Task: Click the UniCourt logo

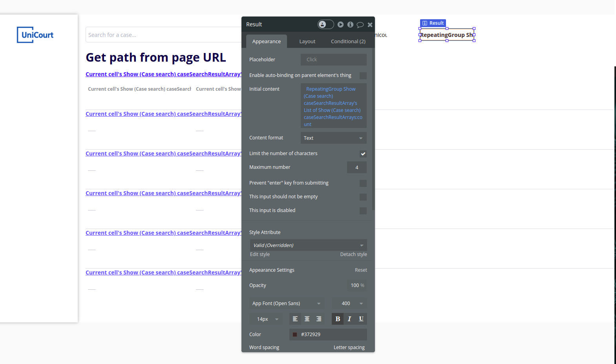Action: pyautogui.click(x=35, y=35)
